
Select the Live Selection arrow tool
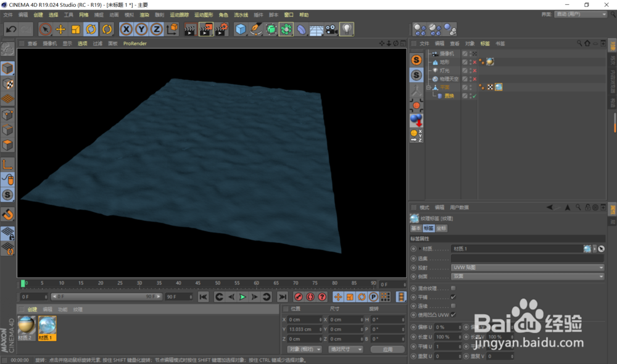click(45, 29)
